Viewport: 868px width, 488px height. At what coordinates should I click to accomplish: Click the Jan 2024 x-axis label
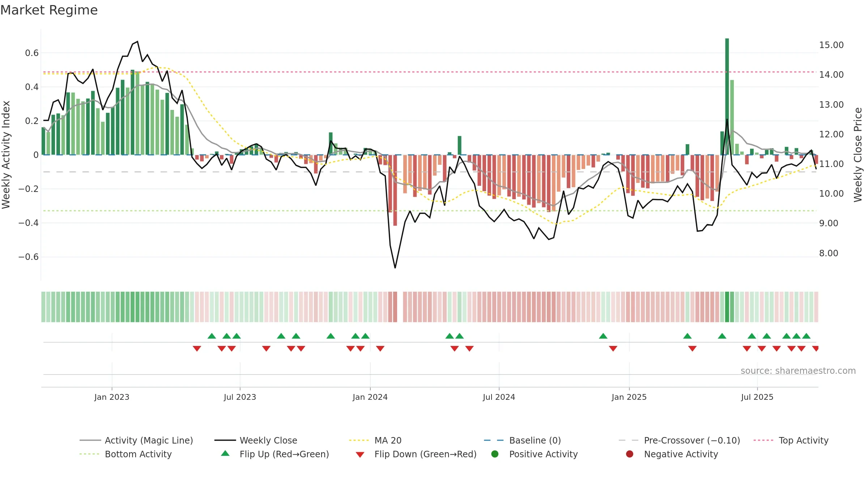[370, 397]
